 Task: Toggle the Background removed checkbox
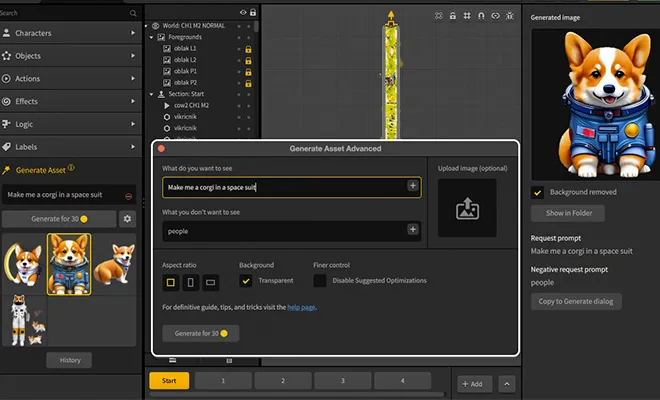[x=538, y=192]
